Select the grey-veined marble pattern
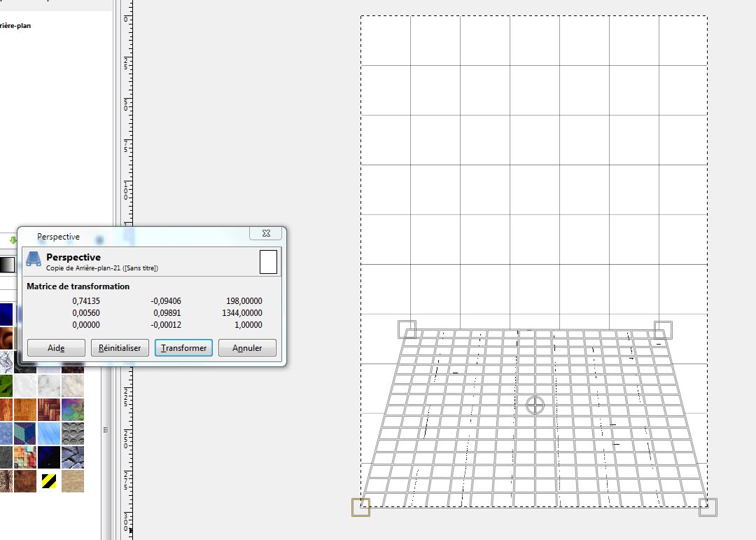 (49, 386)
